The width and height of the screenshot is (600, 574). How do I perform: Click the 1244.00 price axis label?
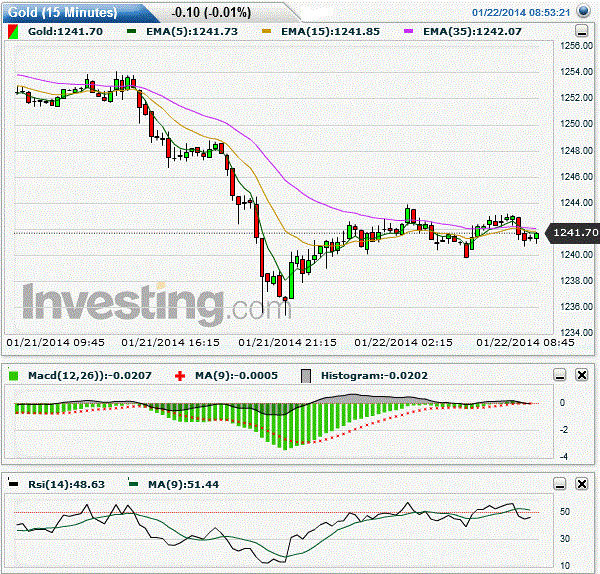click(576, 202)
